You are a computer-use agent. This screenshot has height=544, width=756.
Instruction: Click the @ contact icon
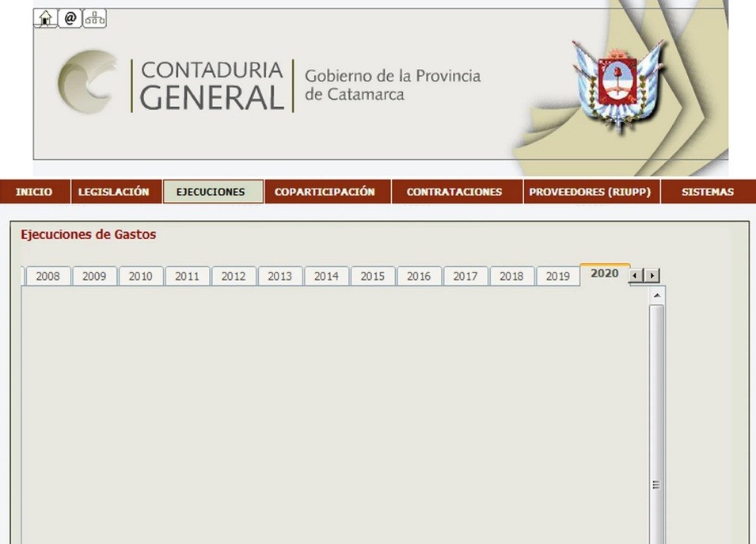coord(70,18)
